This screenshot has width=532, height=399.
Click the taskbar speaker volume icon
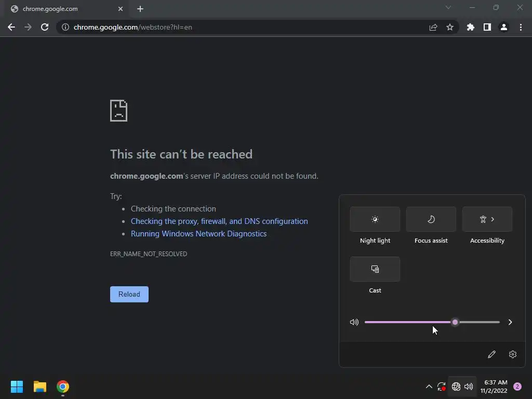click(x=469, y=387)
